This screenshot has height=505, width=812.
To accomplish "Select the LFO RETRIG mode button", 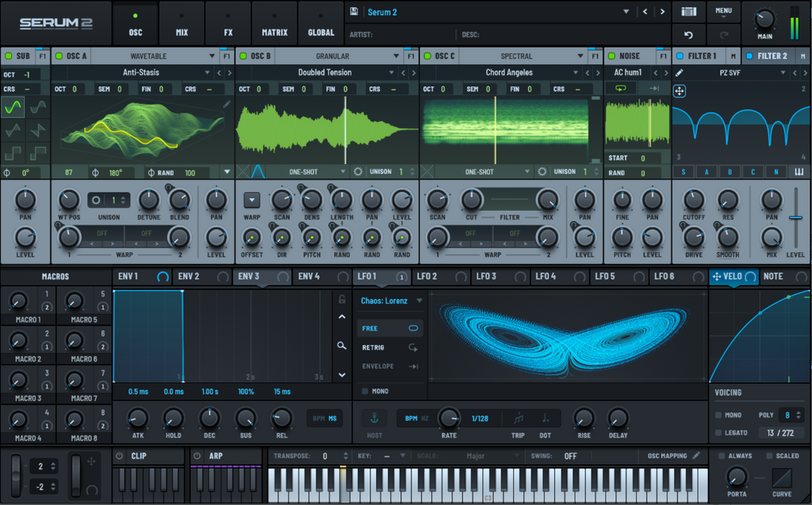I will point(390,347).
